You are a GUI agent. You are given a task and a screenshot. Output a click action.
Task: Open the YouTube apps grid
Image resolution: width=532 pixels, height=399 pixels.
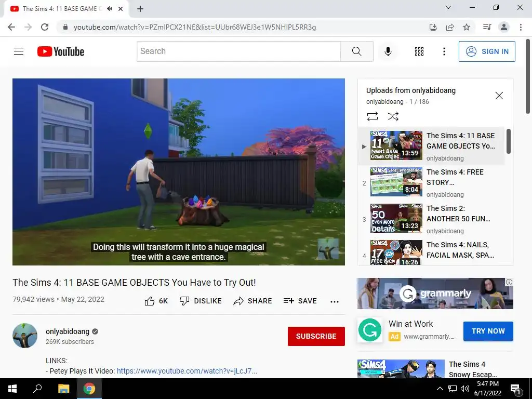pyautogui.click(x=419, y=51)
